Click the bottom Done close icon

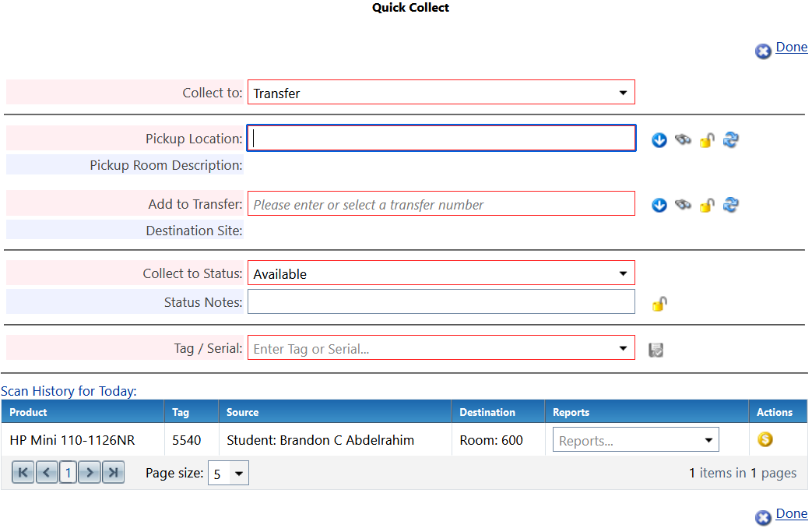763,517
